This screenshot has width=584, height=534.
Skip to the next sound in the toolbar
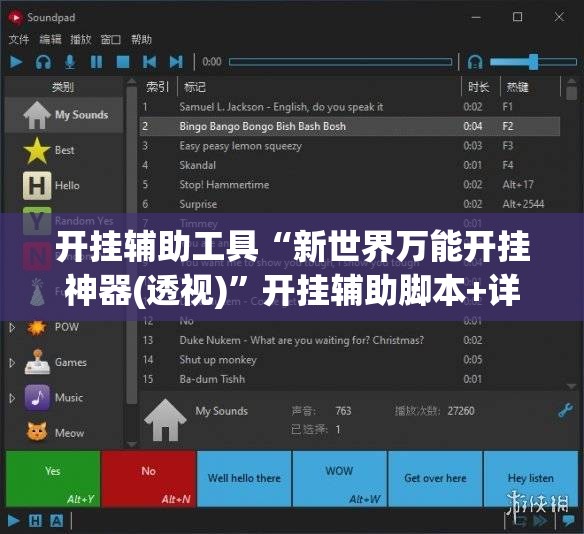pos(176,62)
